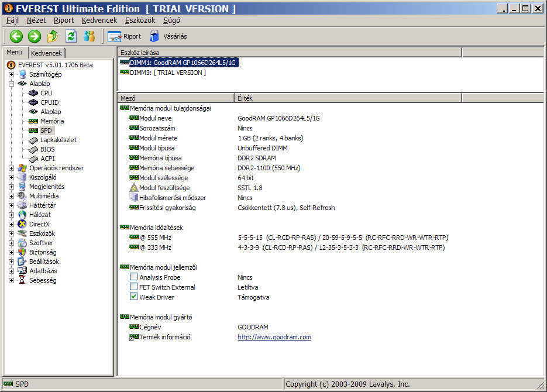The width and height of the screenshot is (547, 392).
Task: Click the Kiszolgáló server icon
Action: pyautogui.click(x=22, y=177)
